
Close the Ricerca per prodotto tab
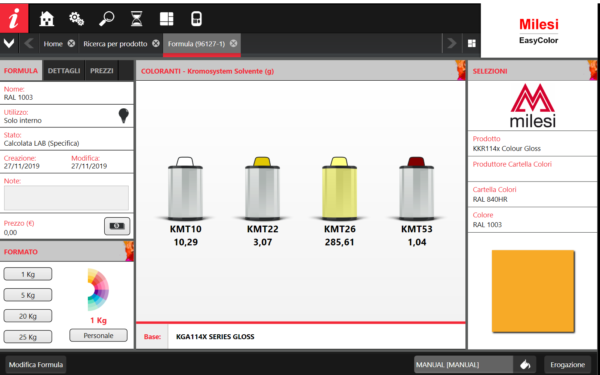pyautogui.click(x=156, y=44)
